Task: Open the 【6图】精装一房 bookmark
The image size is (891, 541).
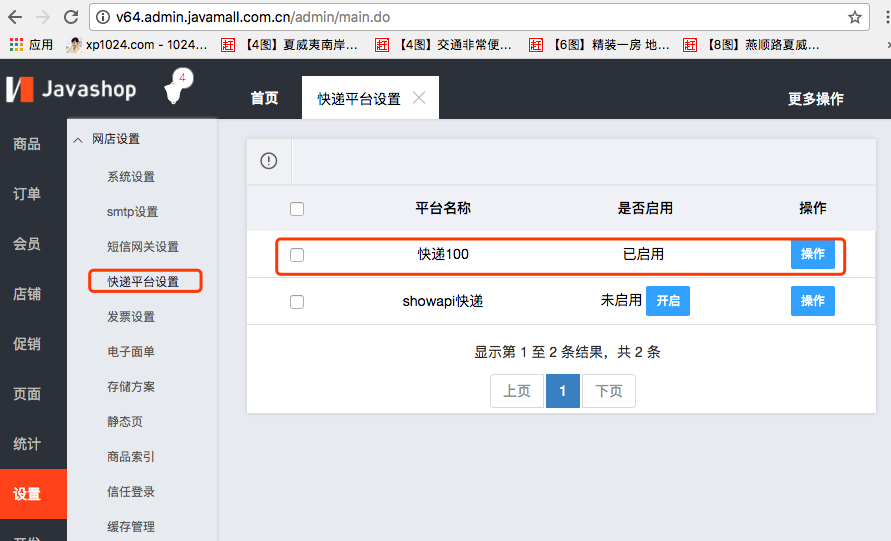Action: pos(599,45)
